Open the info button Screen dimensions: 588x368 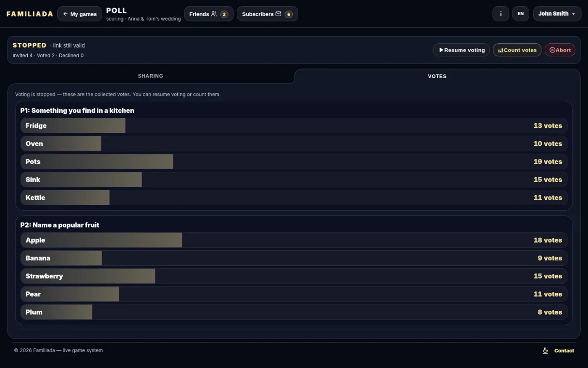pyautogui.click(x=501, y=14)
